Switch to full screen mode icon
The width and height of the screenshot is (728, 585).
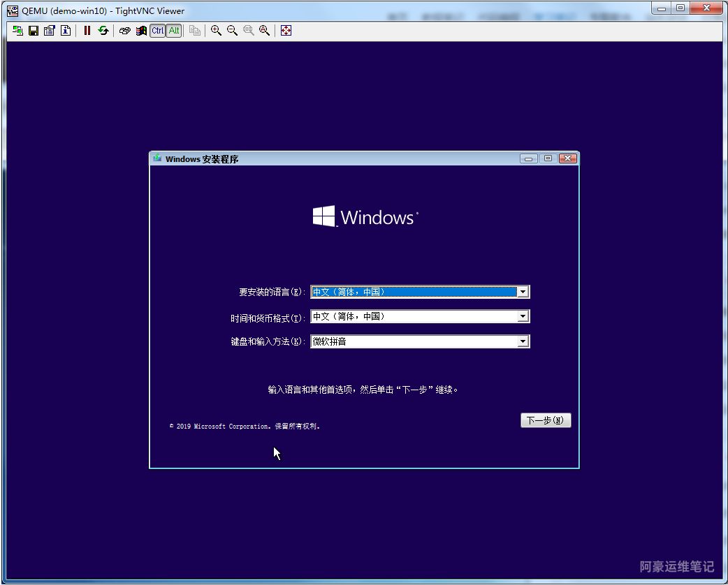click(x=286, y=31)
